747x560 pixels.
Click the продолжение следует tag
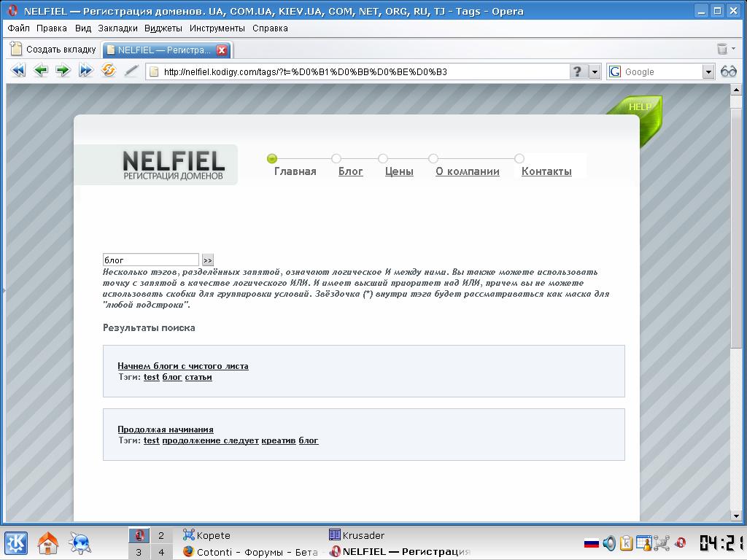[x=210, y=440]
